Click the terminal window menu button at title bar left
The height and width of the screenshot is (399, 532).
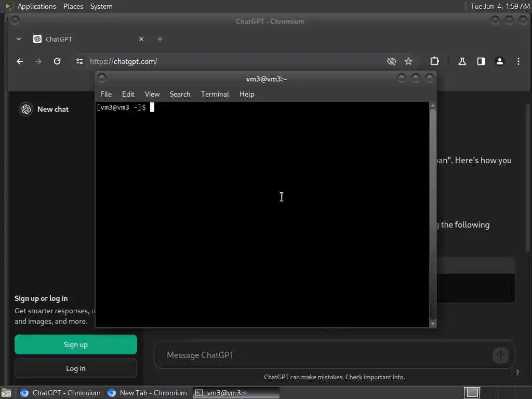(x=102, y=78)
